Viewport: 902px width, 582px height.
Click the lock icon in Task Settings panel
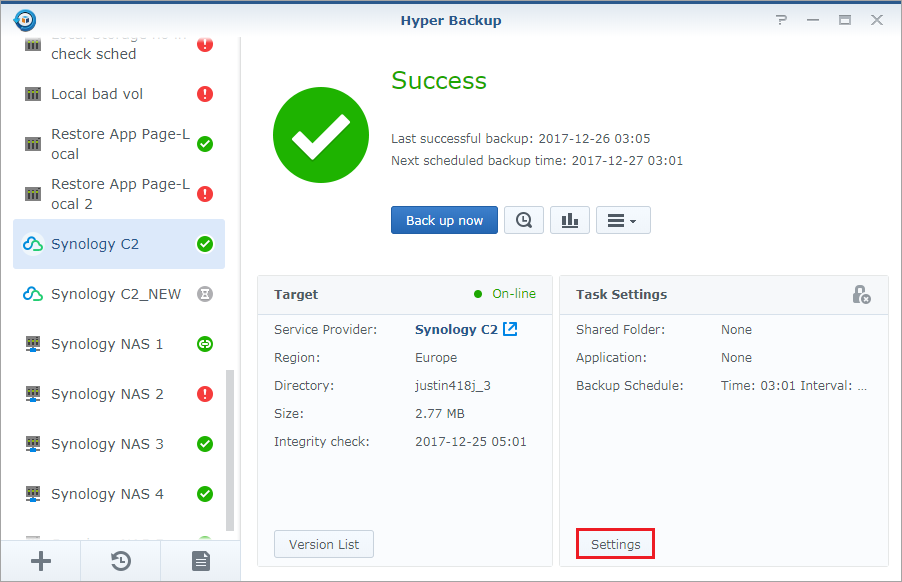pyautogui.click(x=861, y=295)
